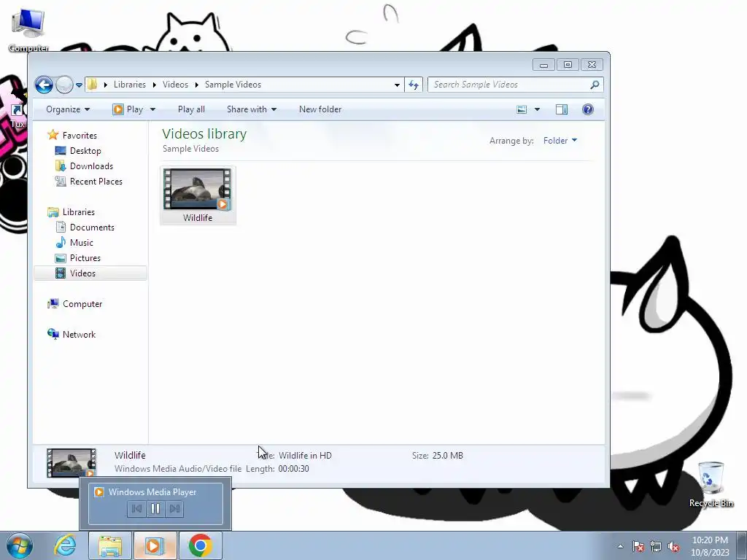Image resolution: width=747 pixels, height=560 pixels.
Task: Select Videos in the address breadcrumb
Action: pyautogui.click(x=175, y=85)
